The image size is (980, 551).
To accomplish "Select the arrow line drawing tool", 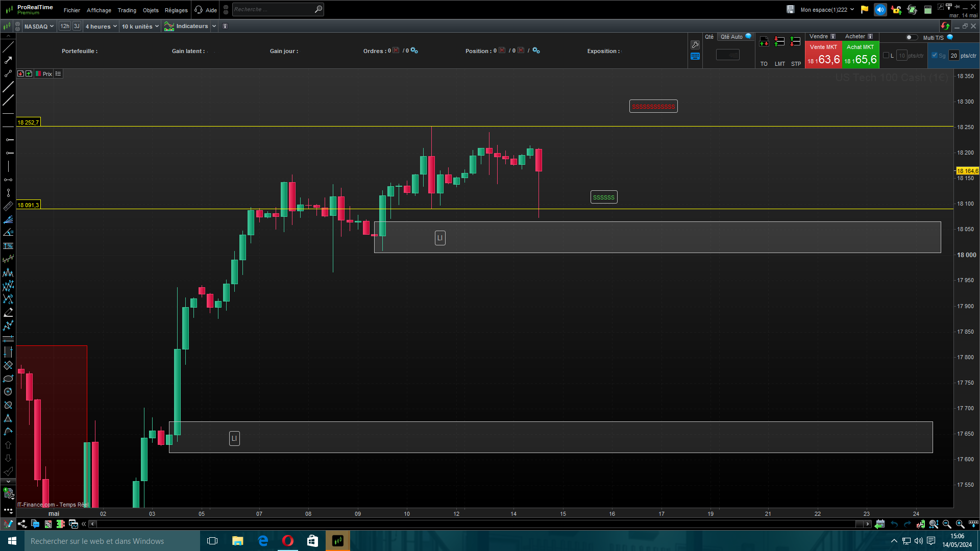I will pyautogui.click(x=8, y=60).
